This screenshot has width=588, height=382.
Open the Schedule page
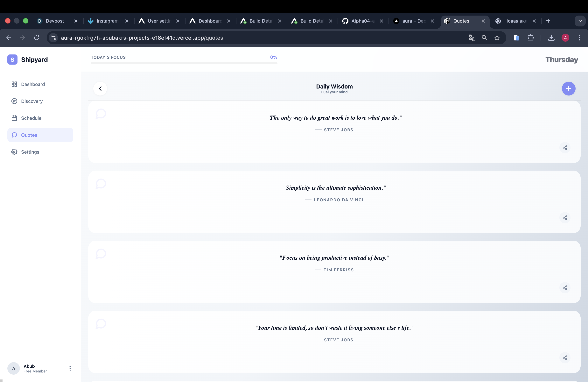(31, 118)
